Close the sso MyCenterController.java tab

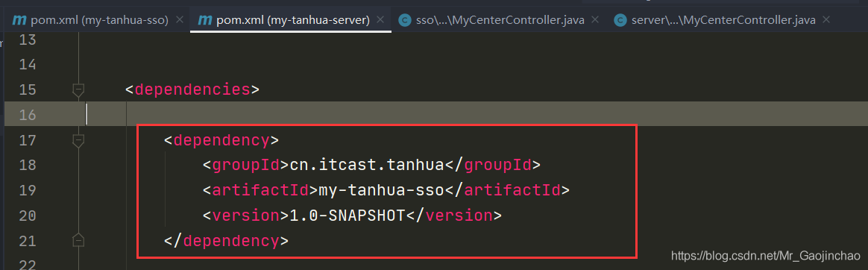tap(595, 20)
